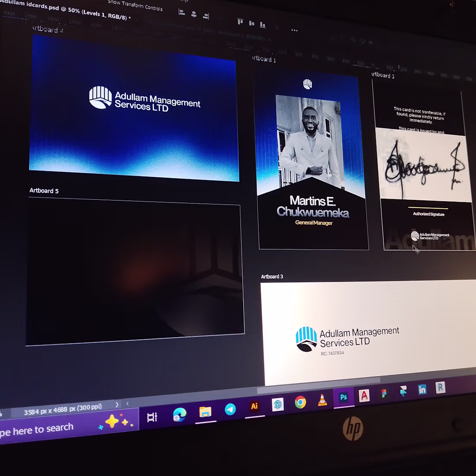Click Align bottom edges icon
The width and height of the screenshot is (476, 476).
(263, 25)
